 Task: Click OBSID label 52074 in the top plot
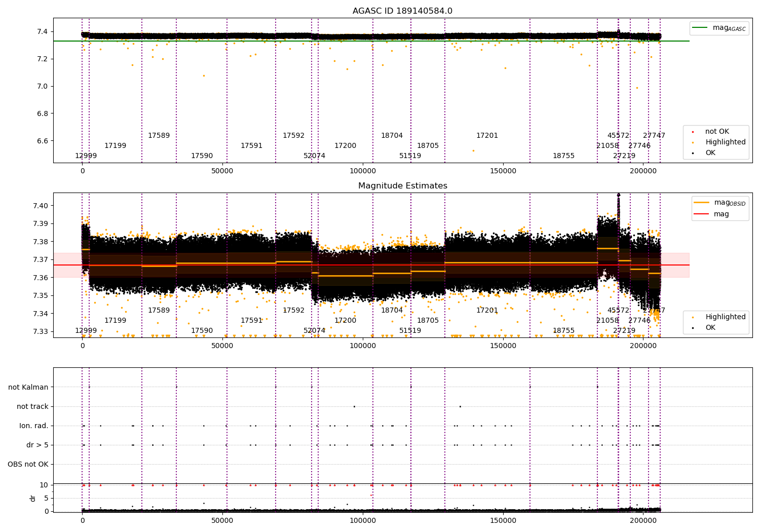pos(314,156)
